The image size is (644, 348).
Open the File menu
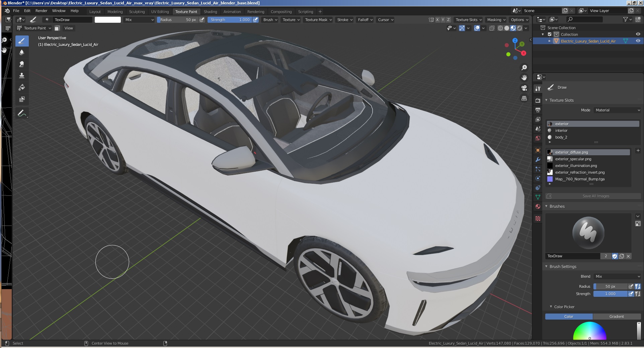(x=16, y=11)
